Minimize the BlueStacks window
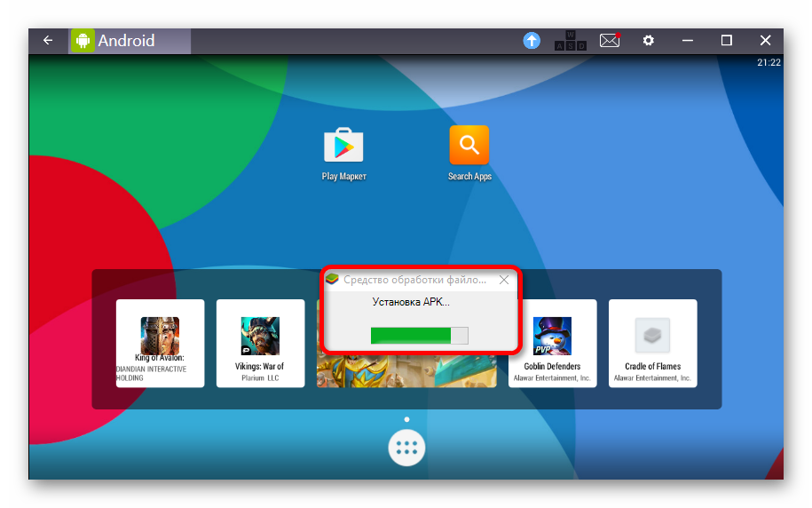The height and width of the screenshot is (508, 812). click(687, 41)
